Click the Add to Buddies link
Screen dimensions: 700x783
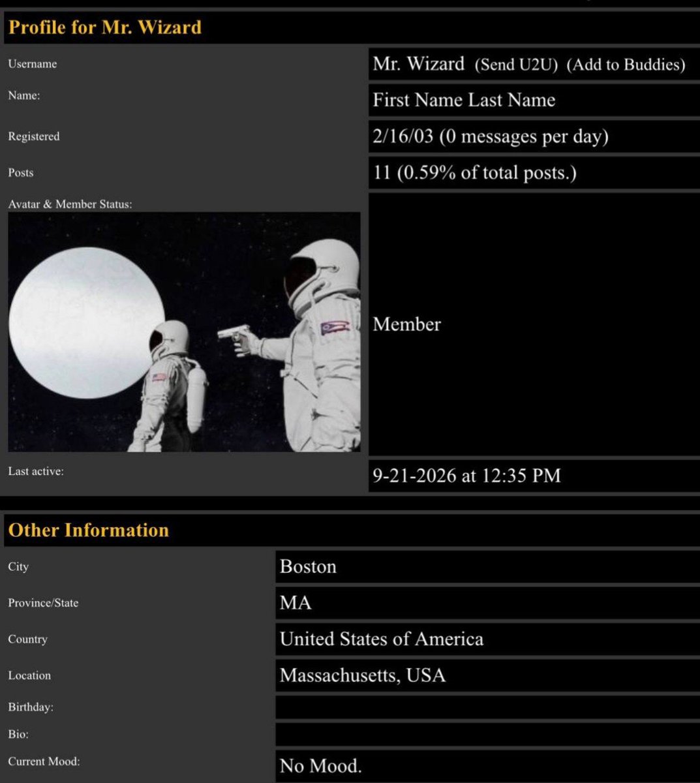coord(626,65)
